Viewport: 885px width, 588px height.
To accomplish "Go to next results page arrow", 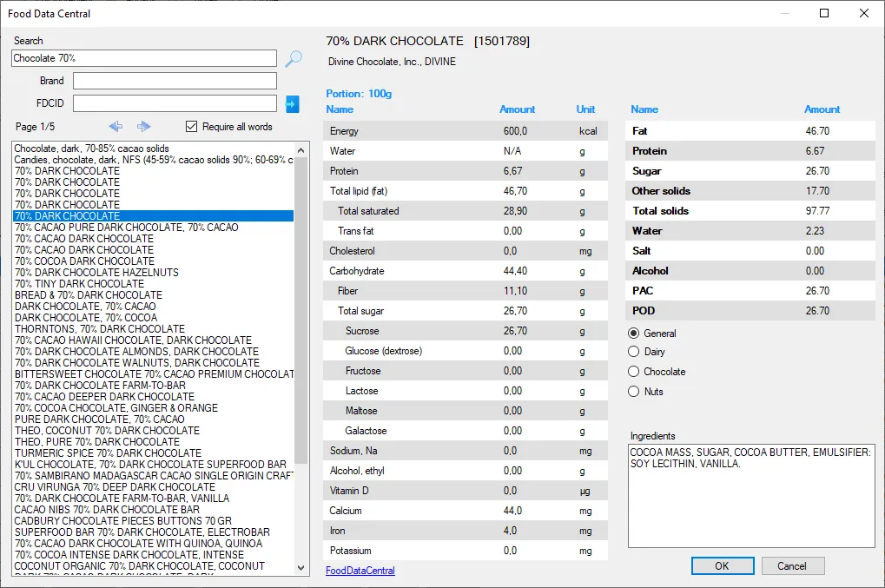I will tap(144, 127).
